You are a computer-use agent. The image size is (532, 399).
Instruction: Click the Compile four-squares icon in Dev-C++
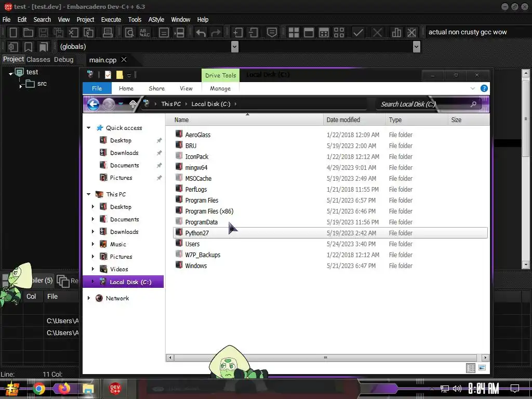pos(294,33)
